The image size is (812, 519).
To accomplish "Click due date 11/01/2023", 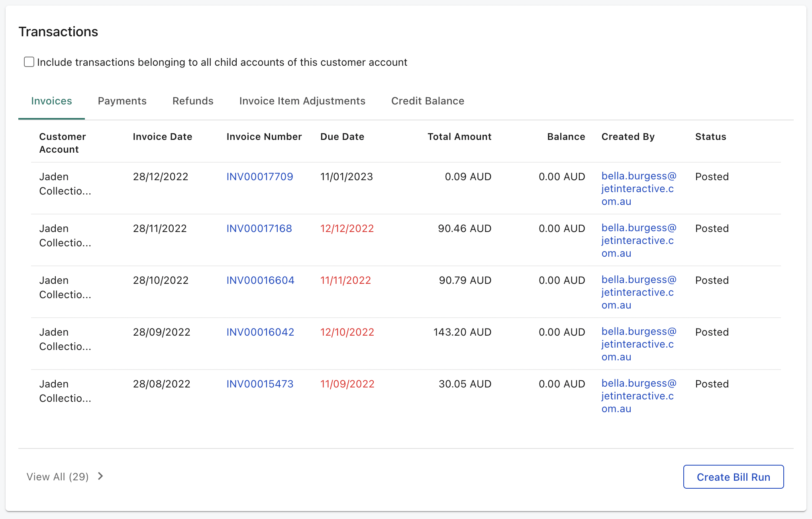I will (347, 177).
